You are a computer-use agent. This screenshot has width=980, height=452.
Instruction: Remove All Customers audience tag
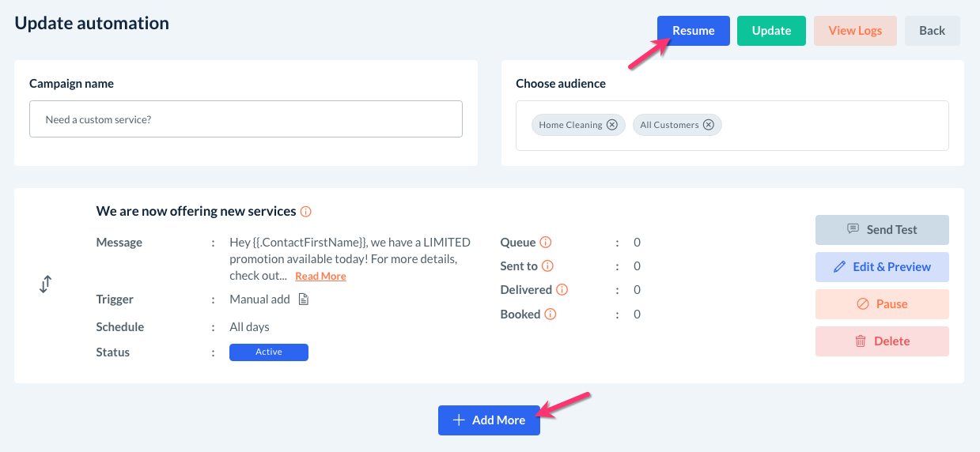pyautogui.click(x=709, y=125)
